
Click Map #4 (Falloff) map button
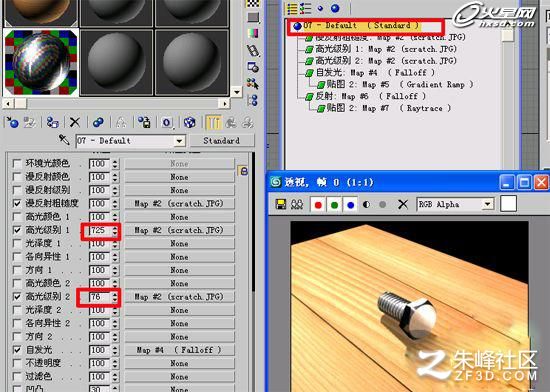click(x=179, y=350)
